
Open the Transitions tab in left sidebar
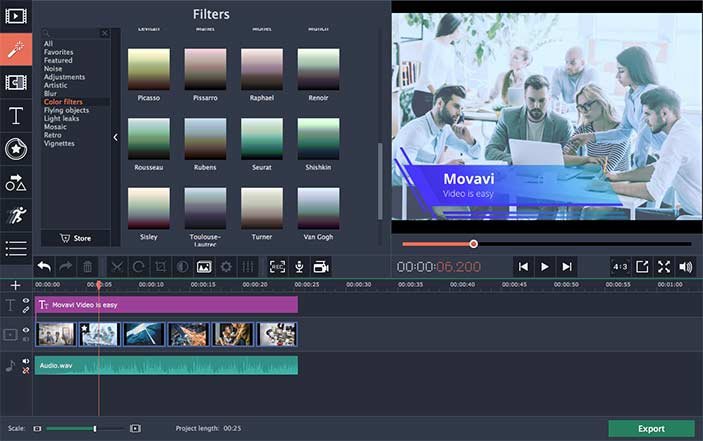click(16, 82)
